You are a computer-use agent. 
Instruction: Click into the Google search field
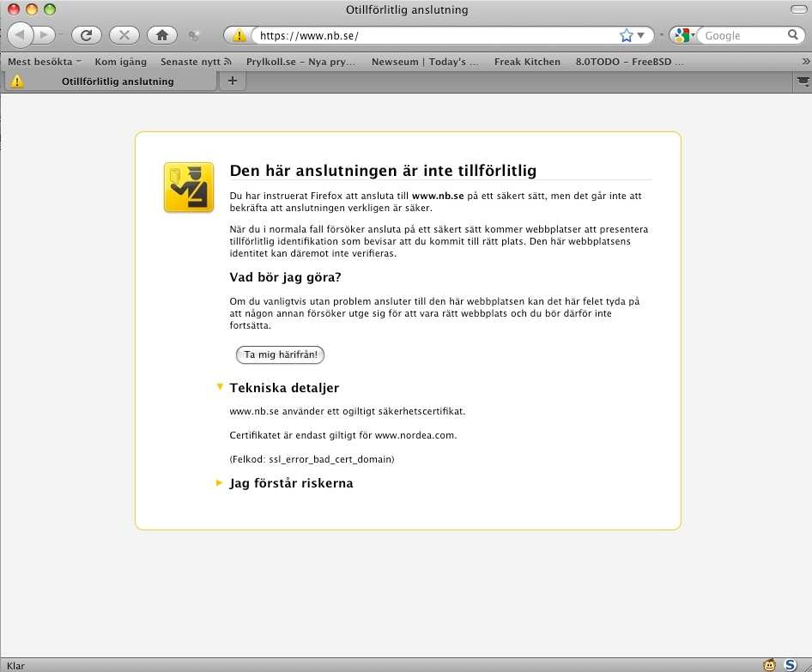[743, 35]
